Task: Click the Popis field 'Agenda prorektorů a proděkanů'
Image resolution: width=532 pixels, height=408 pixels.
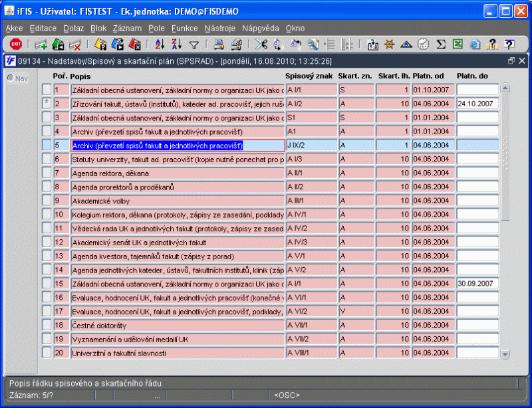Action: [x=178, y=187]
